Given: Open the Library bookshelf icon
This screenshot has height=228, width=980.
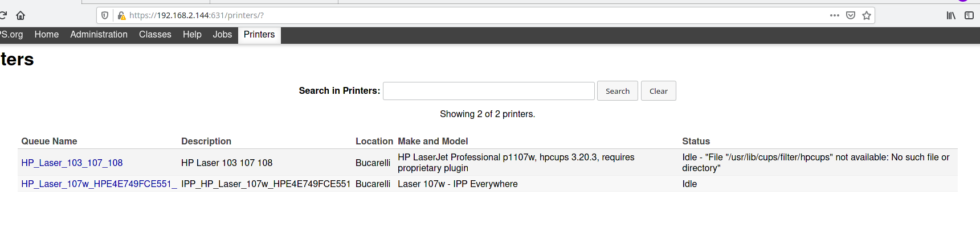Looking at the screenshot, I should click(x=951, y=15).
